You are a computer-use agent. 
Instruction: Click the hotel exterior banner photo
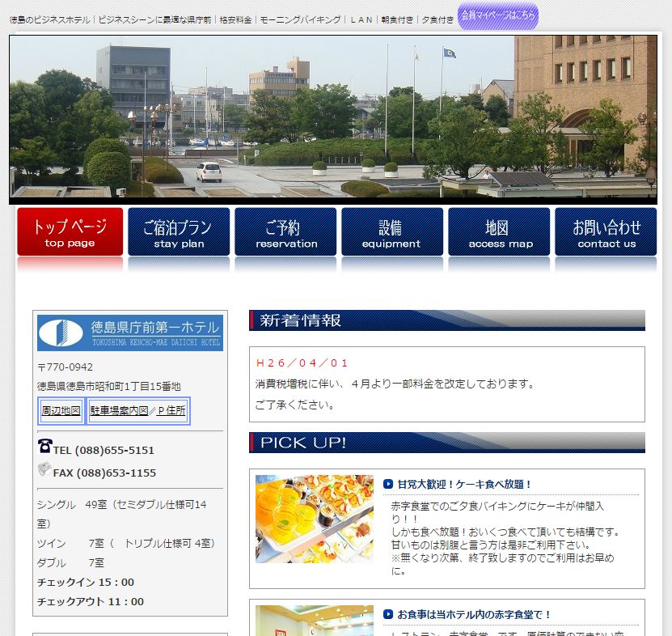pos(332,118)
